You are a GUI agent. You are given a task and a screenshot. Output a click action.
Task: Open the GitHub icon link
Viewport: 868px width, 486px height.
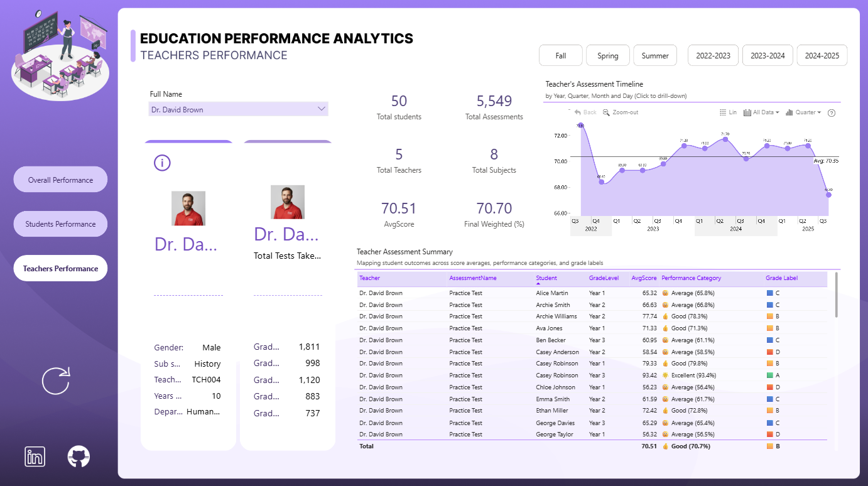click(x=79, y=456)
